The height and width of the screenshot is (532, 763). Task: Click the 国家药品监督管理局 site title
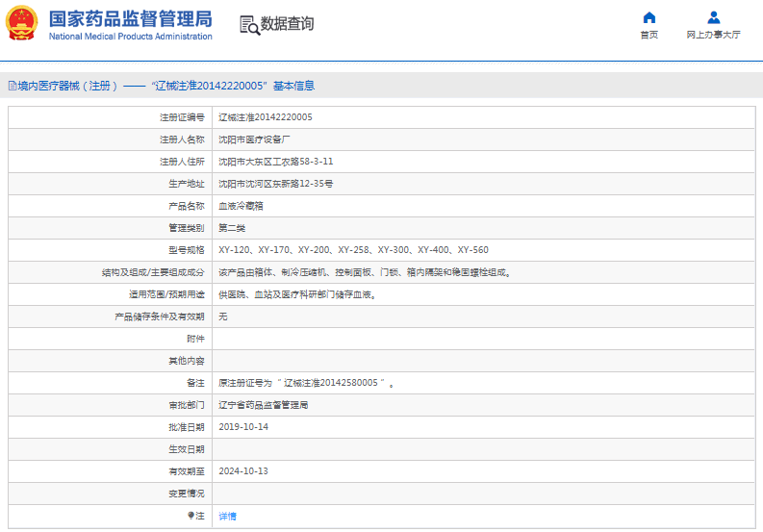pos(130,18)
